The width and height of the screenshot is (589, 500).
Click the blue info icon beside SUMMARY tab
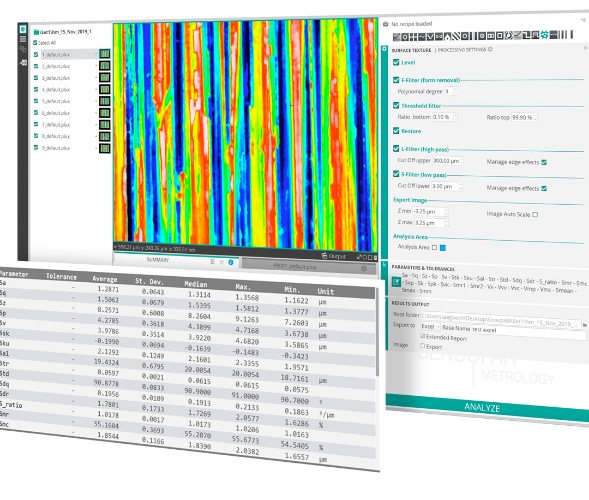pos(231,262)
